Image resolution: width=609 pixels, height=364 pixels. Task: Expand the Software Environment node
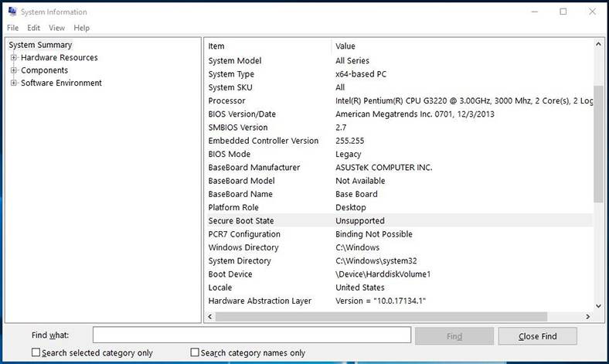14,83
